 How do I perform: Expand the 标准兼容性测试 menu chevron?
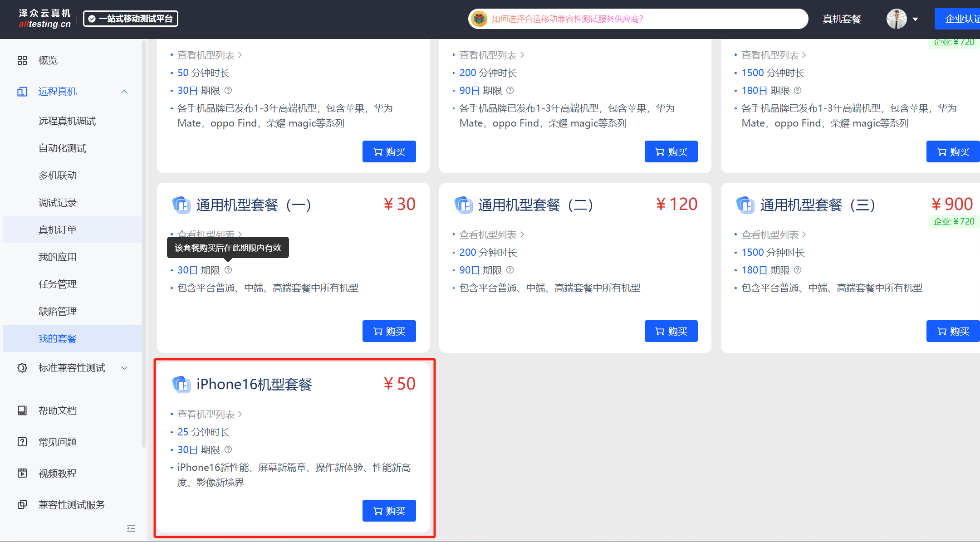click(124, 368)
